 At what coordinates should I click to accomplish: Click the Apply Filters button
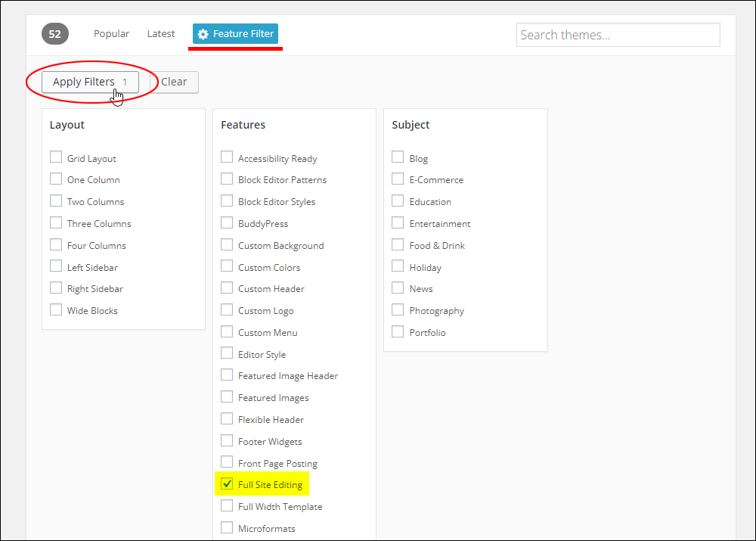(90, 82)
